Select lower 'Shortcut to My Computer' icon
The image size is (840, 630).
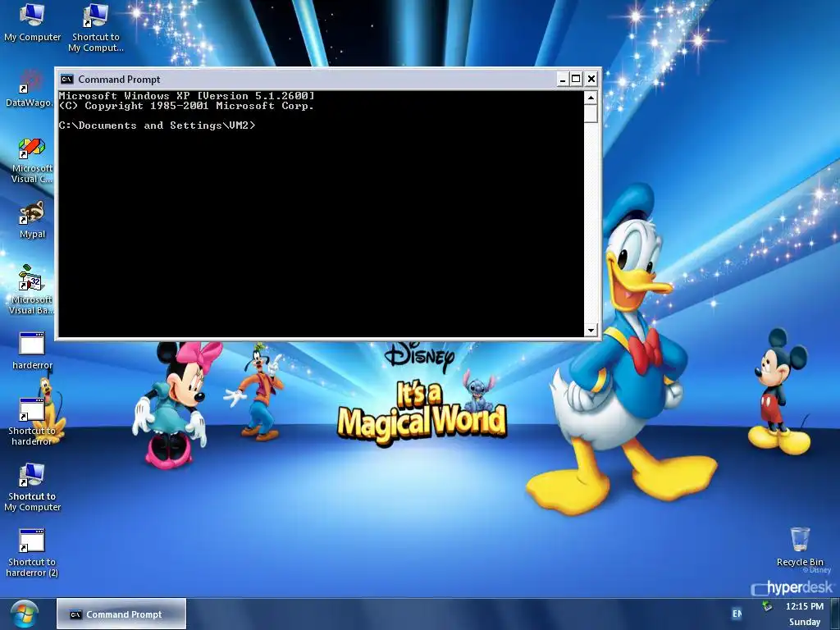[32, 487]
